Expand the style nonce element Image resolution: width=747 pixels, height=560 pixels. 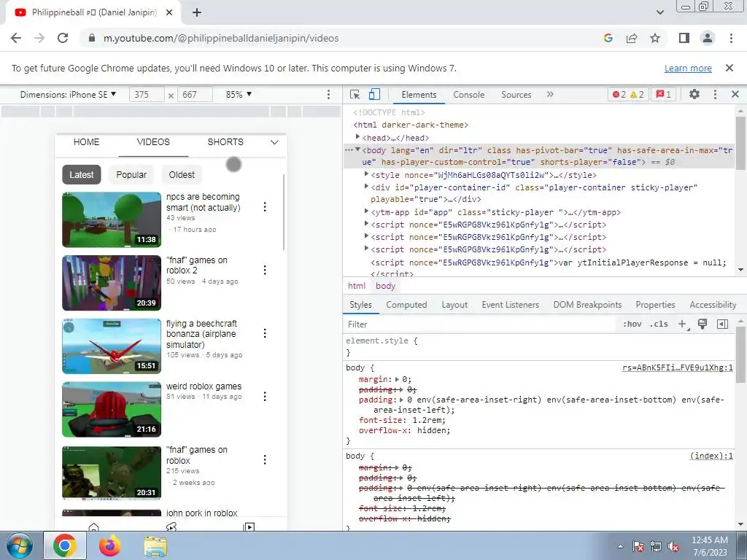click(366, 174)
